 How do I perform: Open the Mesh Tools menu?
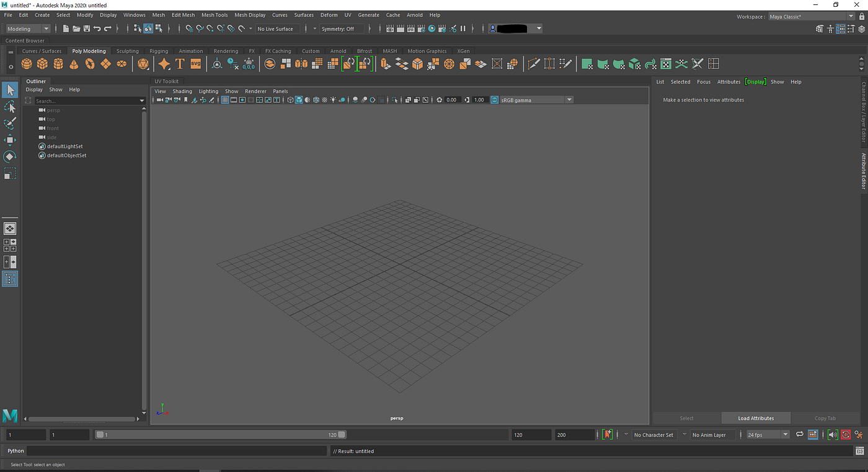[x=215, y=15]
